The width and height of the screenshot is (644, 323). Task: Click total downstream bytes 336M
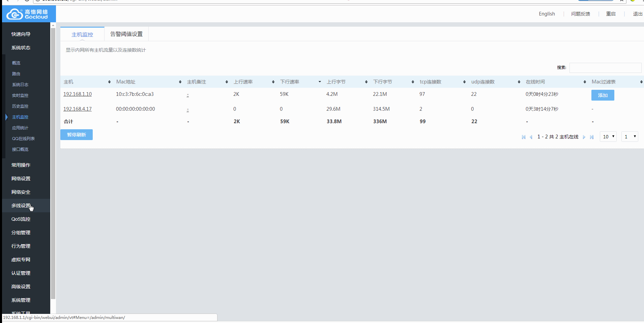click(380, 122)
